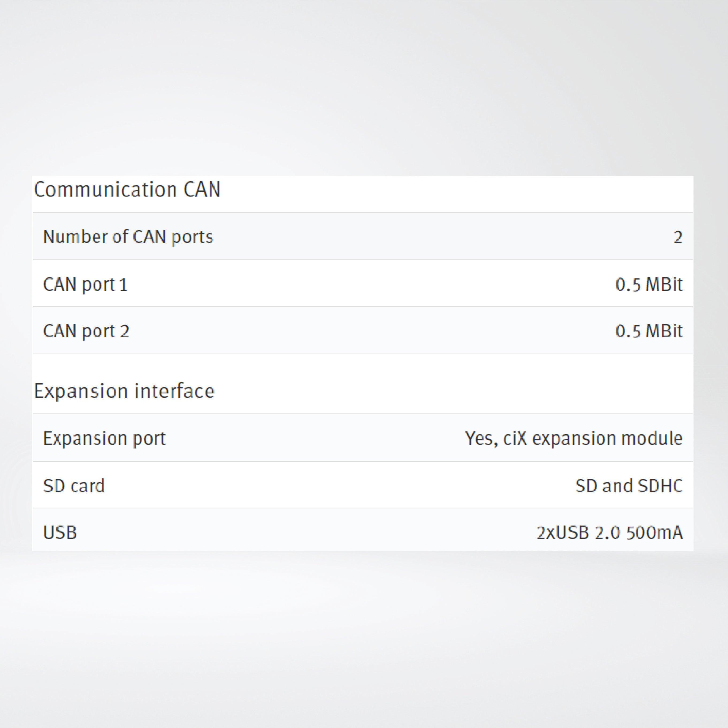
Task: Click the SDHC text in the SD card row
Action: pos(660,486)
